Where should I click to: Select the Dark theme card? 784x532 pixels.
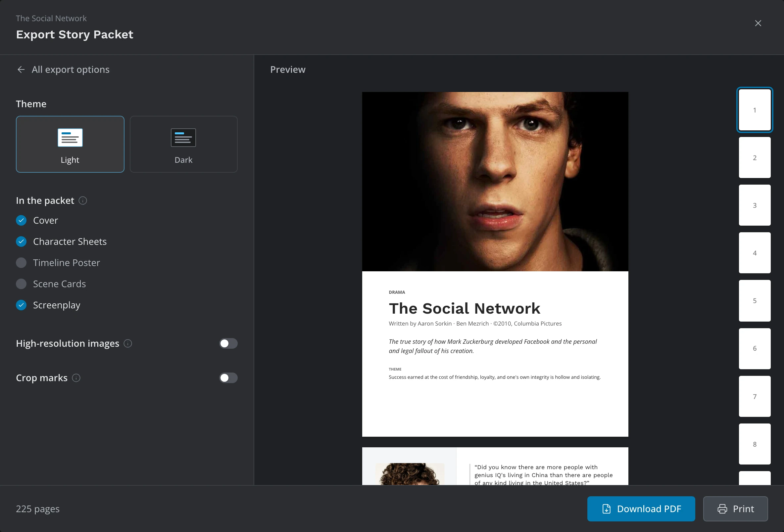click(183, 144)
